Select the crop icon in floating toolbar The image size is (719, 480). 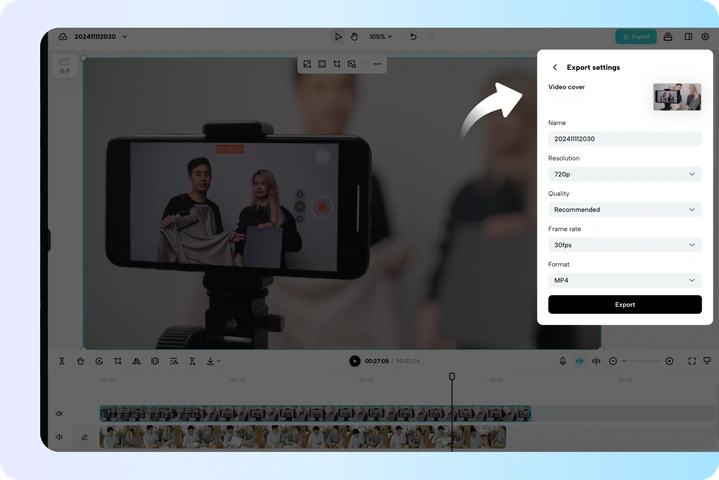pyautogui.click(x=337, y=64)
